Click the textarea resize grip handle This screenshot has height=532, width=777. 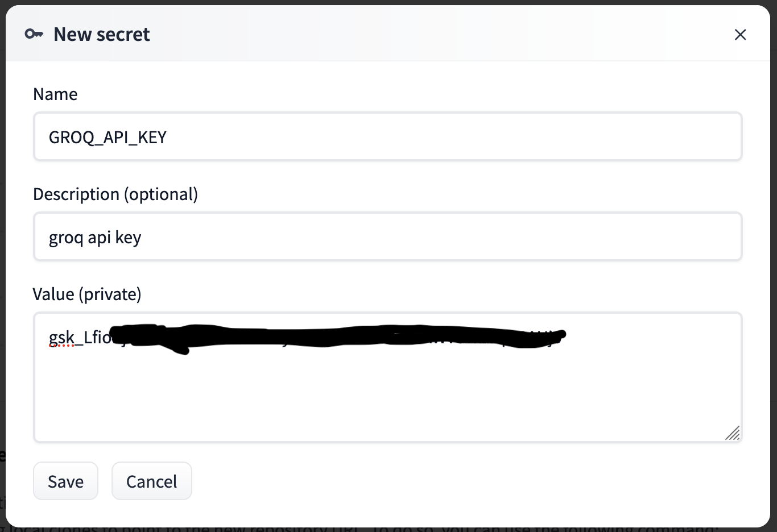pos(733,433)
